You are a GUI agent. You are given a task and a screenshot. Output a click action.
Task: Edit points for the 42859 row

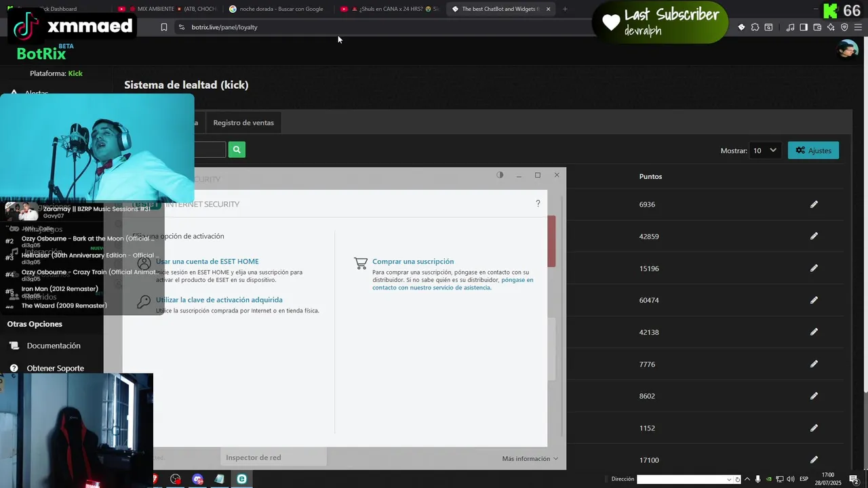tap(814, 236)
